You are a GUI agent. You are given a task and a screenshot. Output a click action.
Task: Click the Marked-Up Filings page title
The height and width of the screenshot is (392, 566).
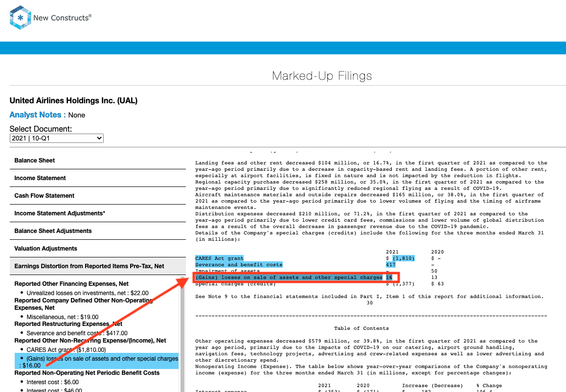pos(322,76)
